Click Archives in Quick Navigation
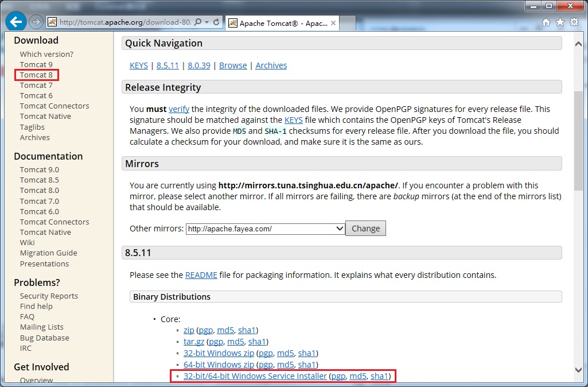Screen dimensions: 588x387 point(271,65)
